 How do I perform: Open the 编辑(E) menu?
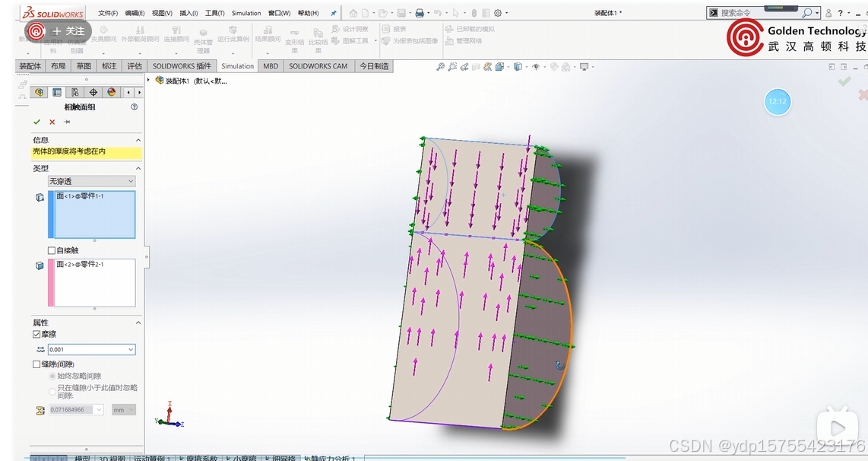135,13
